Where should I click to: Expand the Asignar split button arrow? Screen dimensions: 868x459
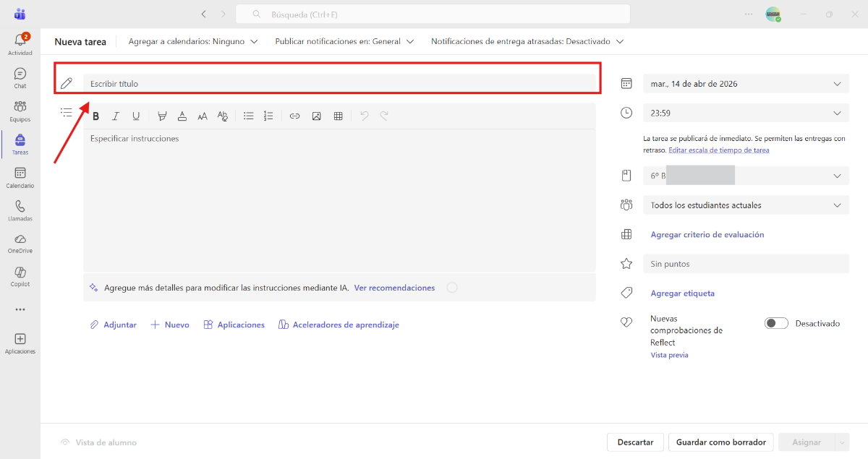(841, 442)
